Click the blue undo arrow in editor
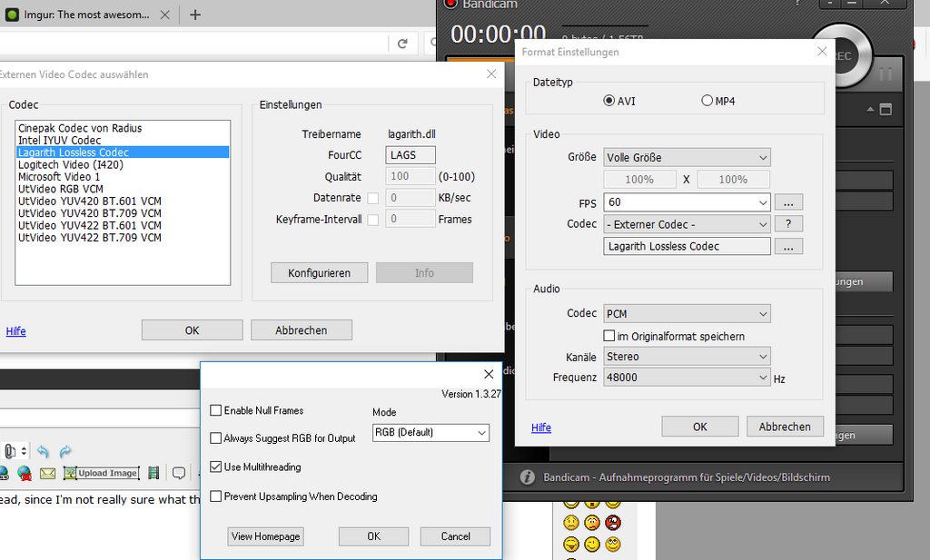Screen dimensions: 930x560 tap(43, 452)
